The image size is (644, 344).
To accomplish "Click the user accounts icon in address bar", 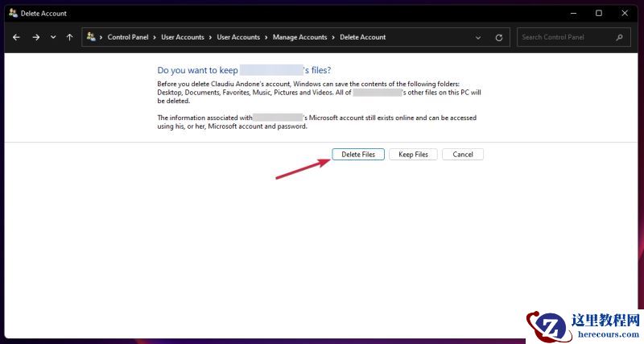I will pyautogui.click(x=91, y=37).
